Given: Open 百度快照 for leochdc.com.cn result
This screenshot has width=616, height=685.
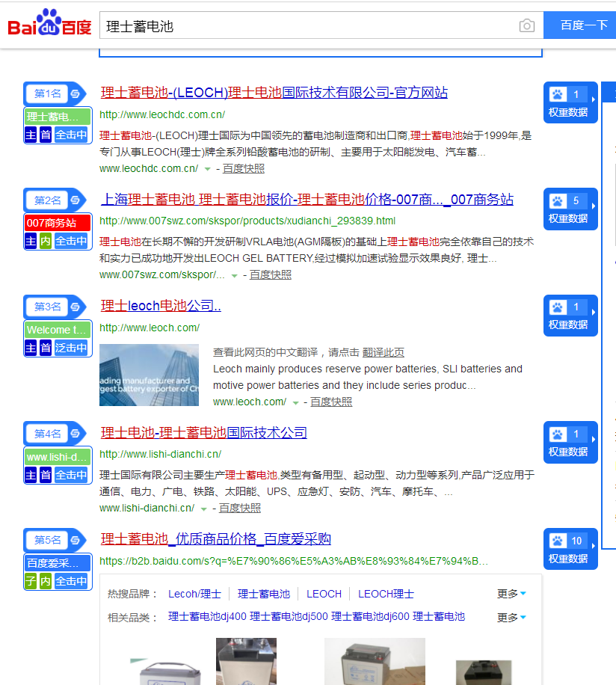Looking at the screenshot, I should pyautogui.click(x=244, y=168).
